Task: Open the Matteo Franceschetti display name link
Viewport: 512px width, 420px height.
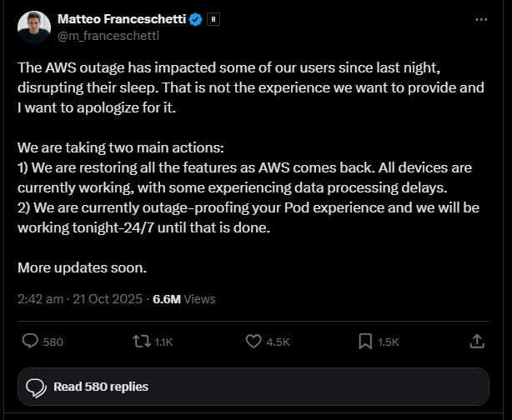Action: tap(120, 19)
